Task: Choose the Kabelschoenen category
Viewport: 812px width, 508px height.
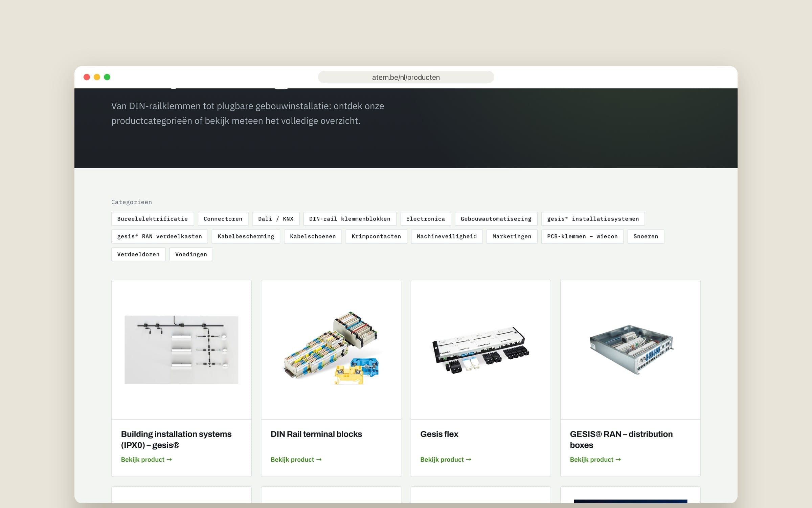Action: coord(313,236)
